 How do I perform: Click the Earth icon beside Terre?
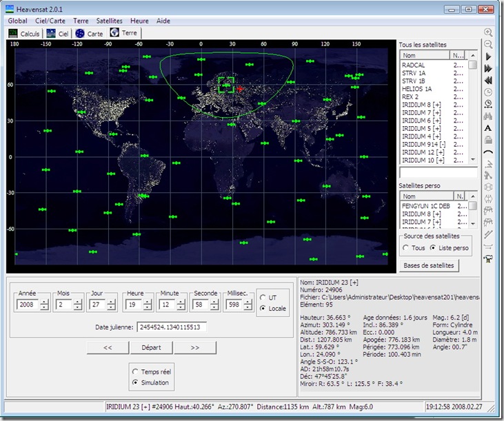(x=114, y=32)
